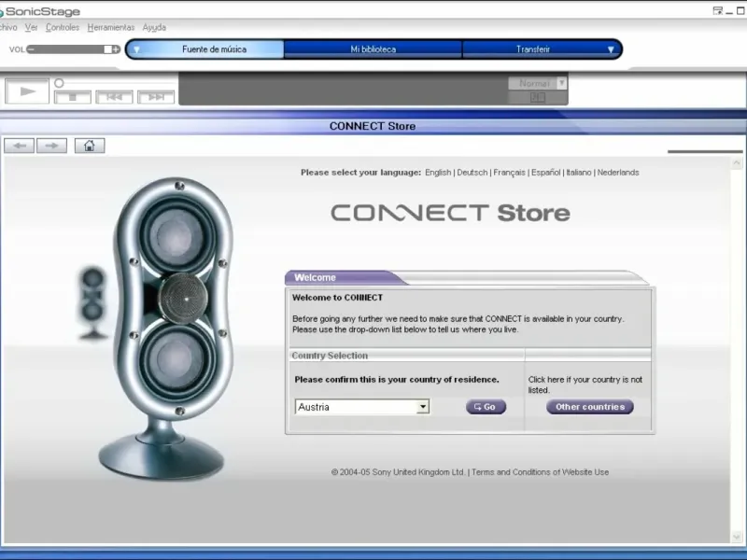Open the Austria country dropdown

click(x=423, y=407)
